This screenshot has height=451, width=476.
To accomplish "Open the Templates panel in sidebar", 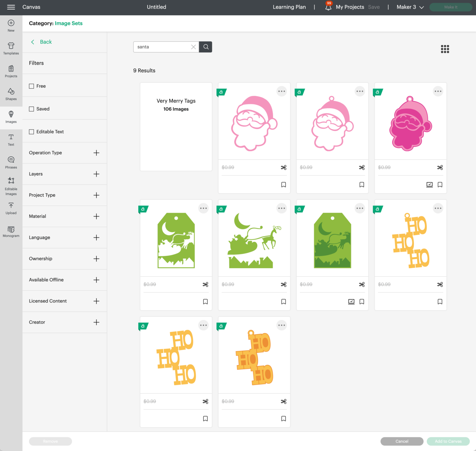I will point(11,49).
